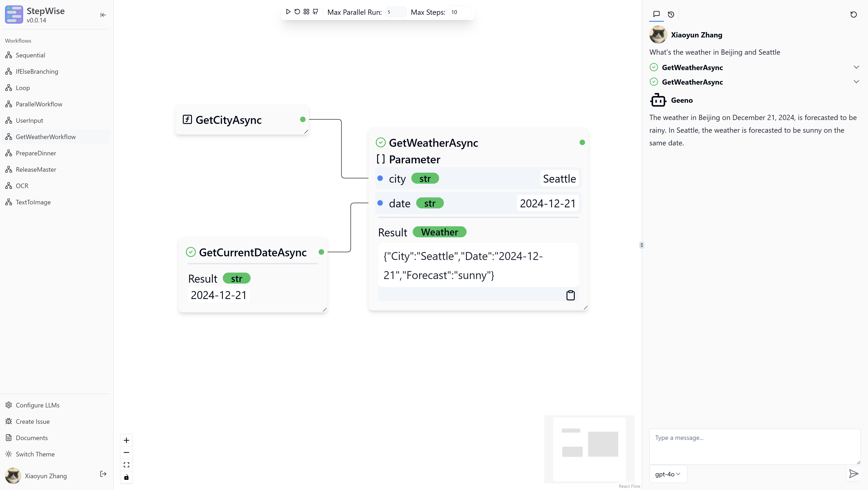868x490 pixels.
Task: Switch to the history tab in the chat panel
Action: coord(671,14)
